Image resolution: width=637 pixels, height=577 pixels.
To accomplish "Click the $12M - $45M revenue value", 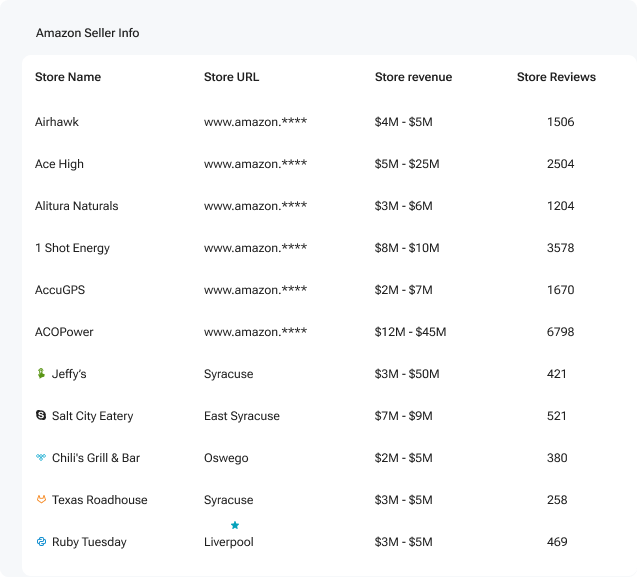I will (410, 332).
